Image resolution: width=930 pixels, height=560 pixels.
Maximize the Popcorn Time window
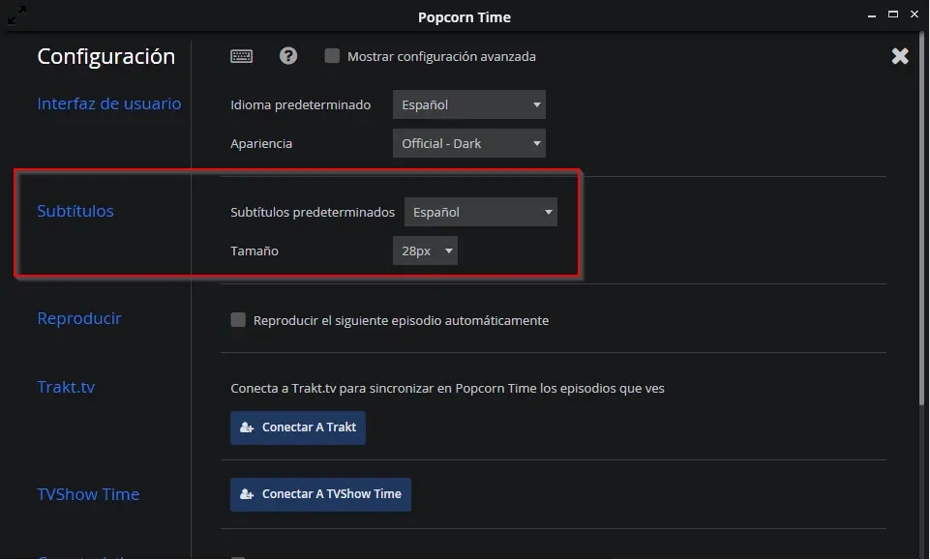point(892,15)
